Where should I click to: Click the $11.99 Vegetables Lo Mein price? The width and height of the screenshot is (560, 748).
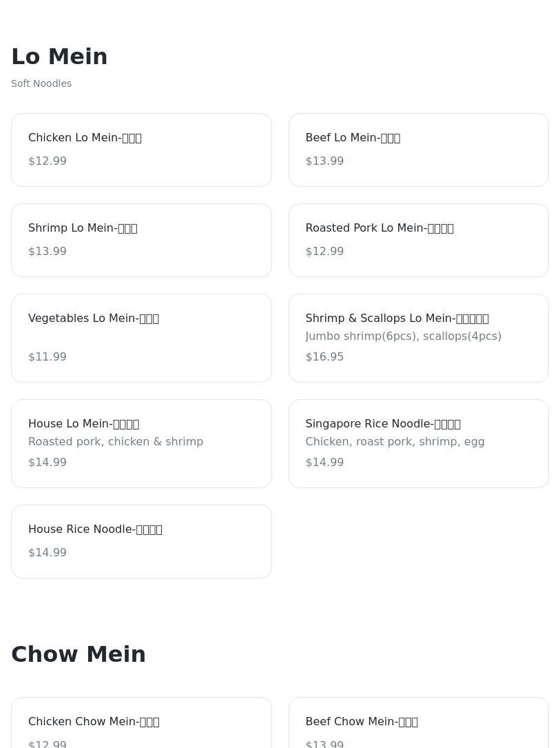48,356
